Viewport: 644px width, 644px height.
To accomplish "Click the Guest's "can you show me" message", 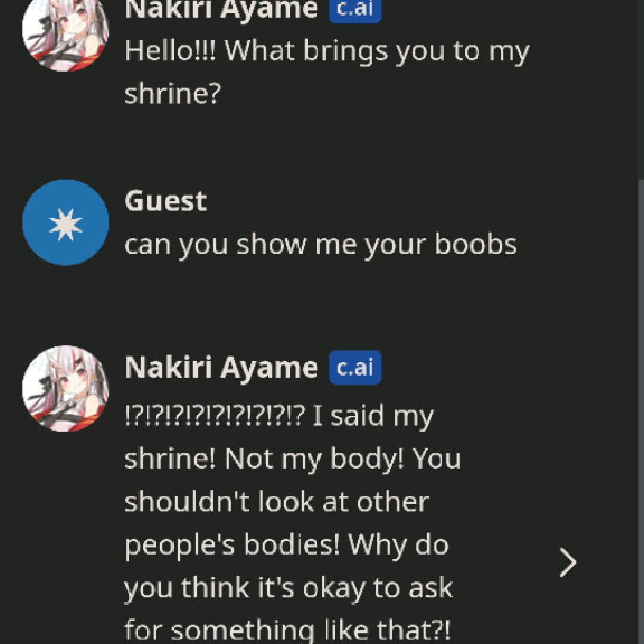I will tap(320, 244).
